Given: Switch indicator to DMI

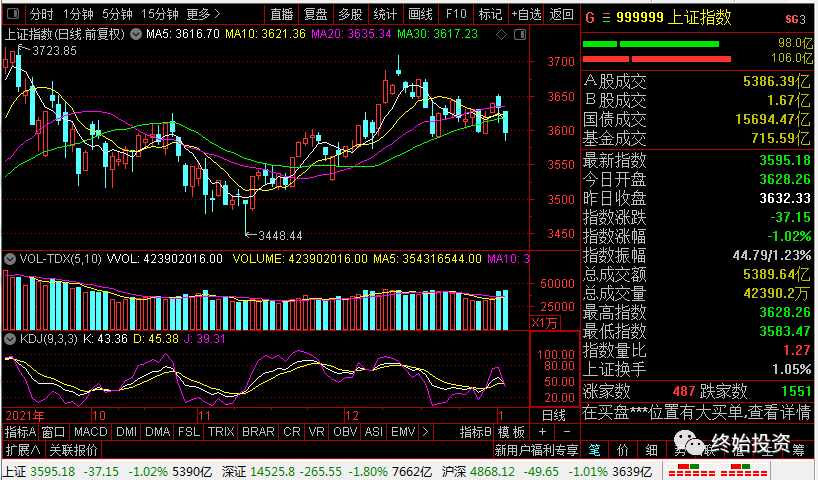Looking at the screenshot, I should coord(127,432).
